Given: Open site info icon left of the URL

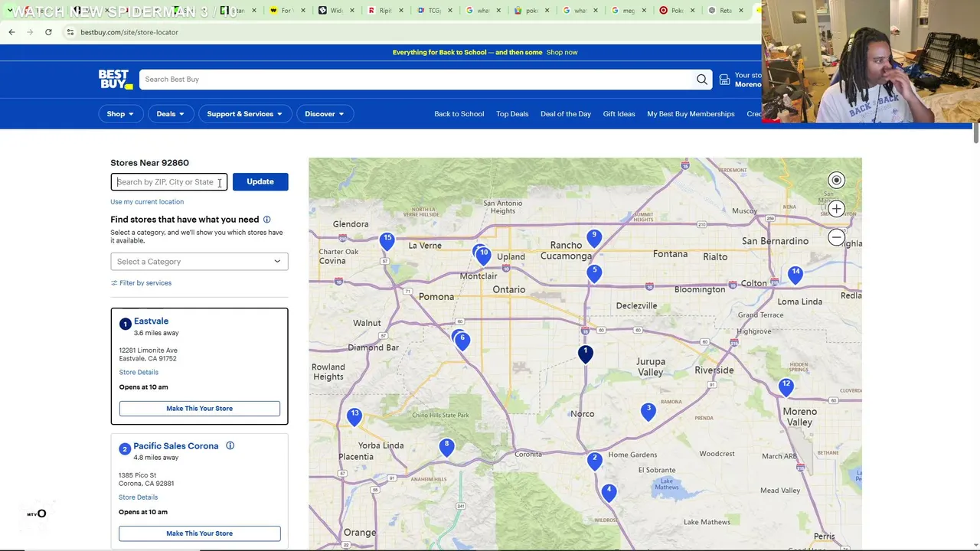Looking at the screenshot, I should click(70, 32).
